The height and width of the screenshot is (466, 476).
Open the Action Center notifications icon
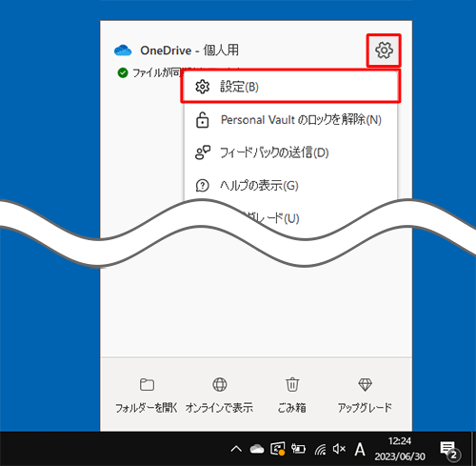pos(449,451)
